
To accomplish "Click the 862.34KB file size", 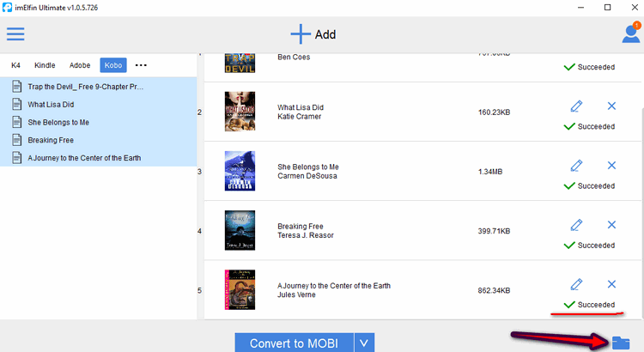I will click(x=494, y=290).
